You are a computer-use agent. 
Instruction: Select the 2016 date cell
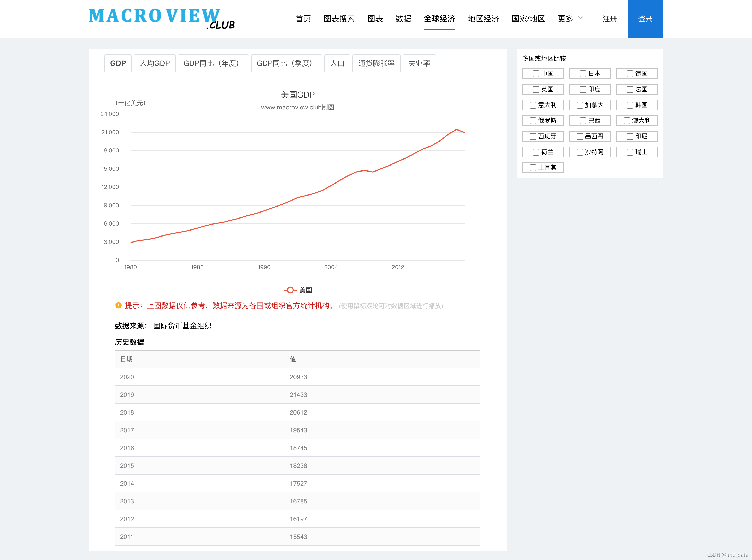(127, 448)
